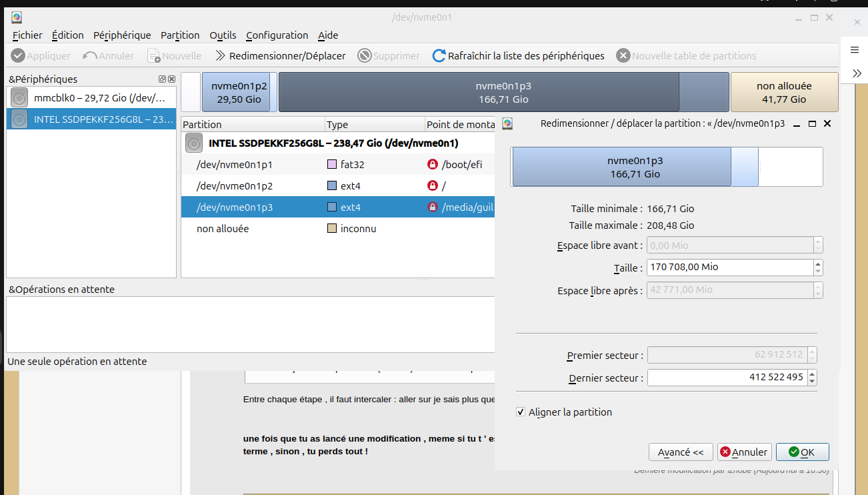868x495 pixels.
Task: Click the lock icon on nvme0n1p2 row
Action: tap(433, 185)
